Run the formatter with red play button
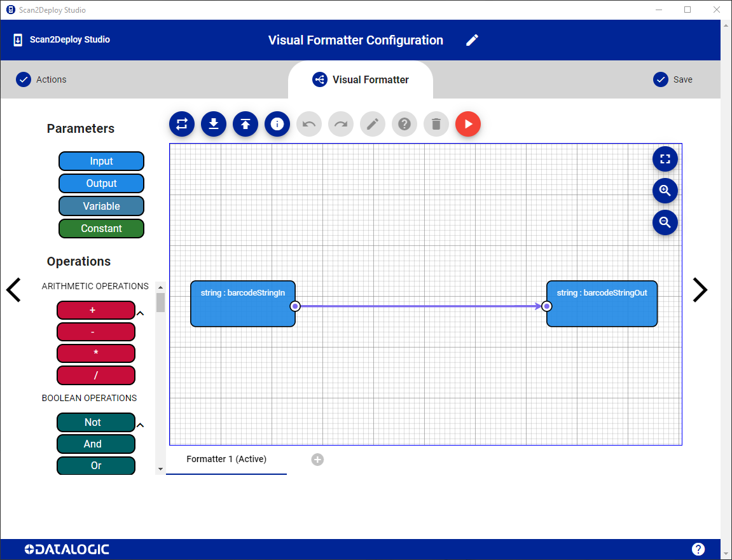The image size is (732, 560). point(468,124)
